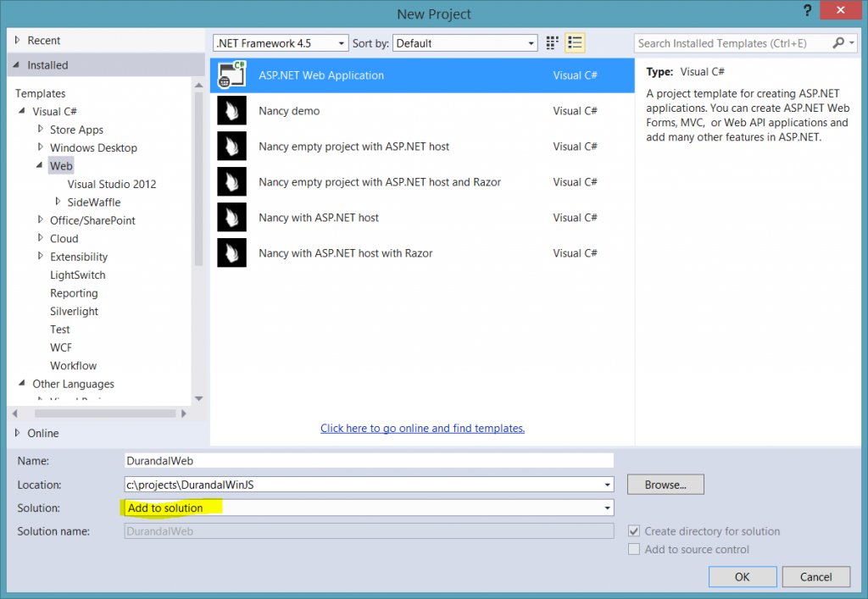Click the right arrow of the horizontal scrollbar
Screen dimensions: 868x599
click(x=185, y=413)
